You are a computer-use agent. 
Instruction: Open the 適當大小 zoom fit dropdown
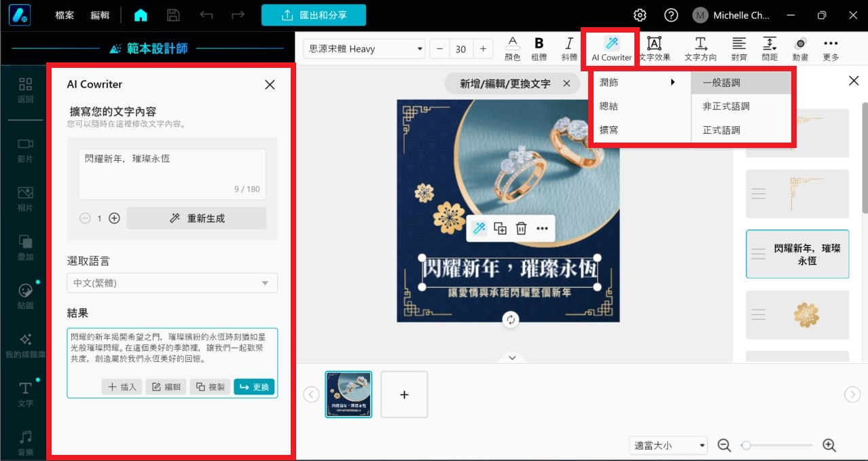[668, 445]
